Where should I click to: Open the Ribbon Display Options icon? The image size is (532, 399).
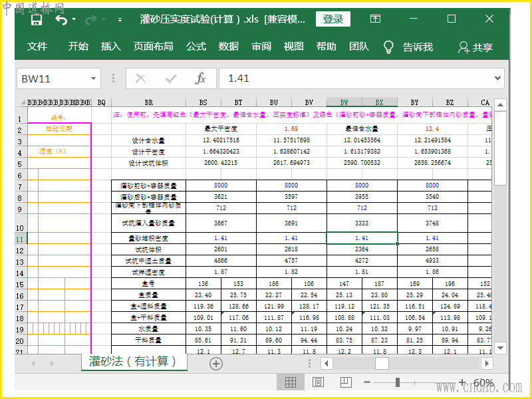tap(376, 19)
